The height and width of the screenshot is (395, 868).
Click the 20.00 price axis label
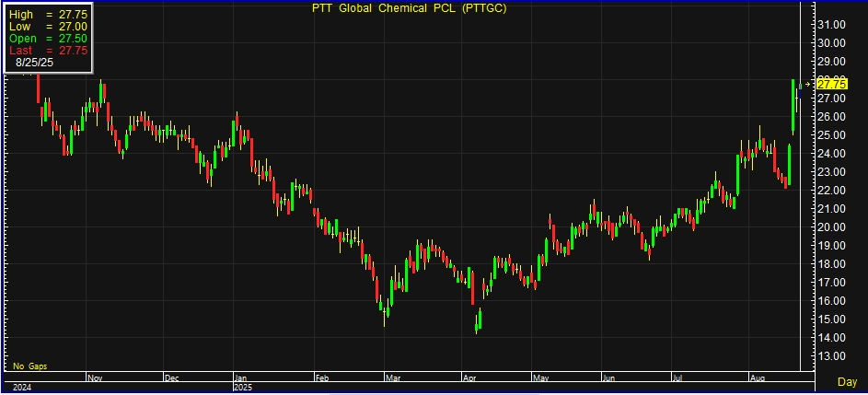pos(831,227)
